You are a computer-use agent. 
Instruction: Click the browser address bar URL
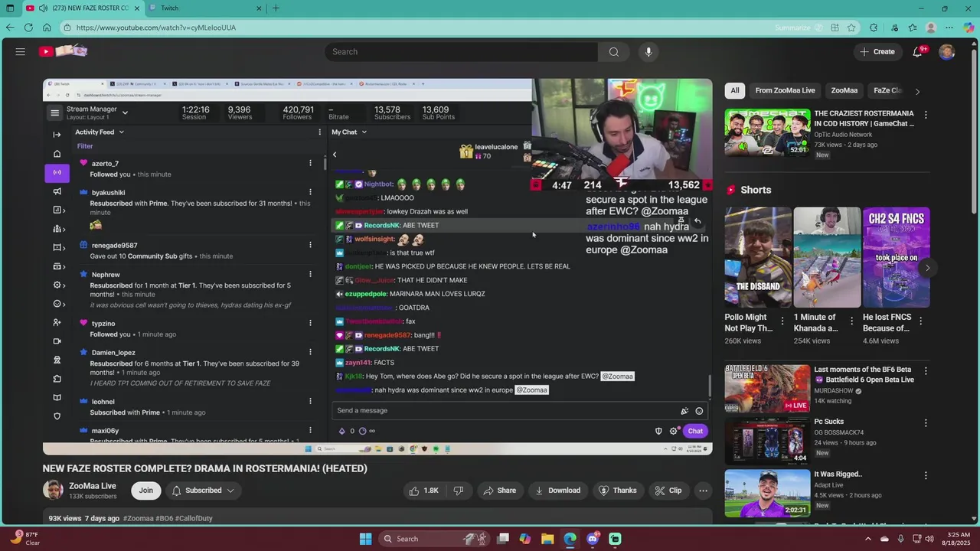156,28
